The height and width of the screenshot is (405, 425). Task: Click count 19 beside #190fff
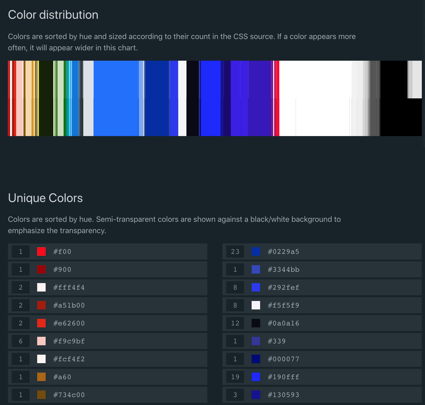coord(235,377)
